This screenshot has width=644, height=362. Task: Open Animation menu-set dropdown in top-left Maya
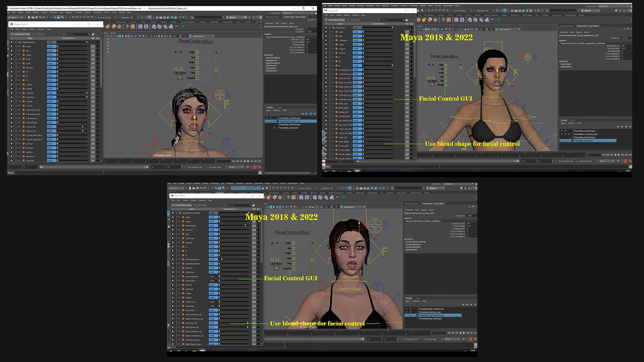[15, 17]
